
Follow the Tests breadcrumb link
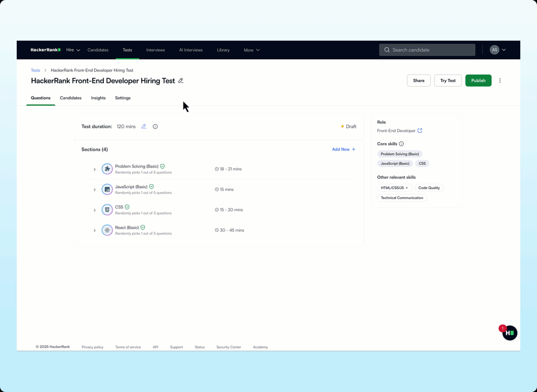(x=35, y=70)
